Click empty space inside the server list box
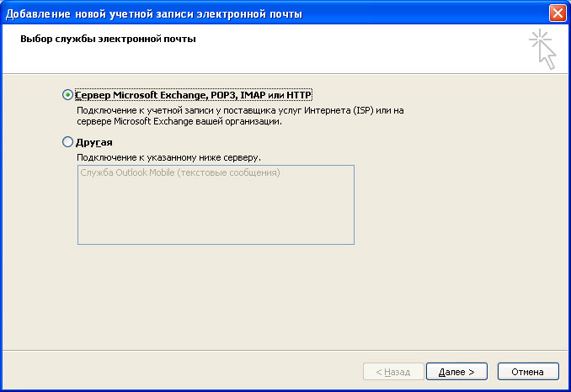 (215, 215)
